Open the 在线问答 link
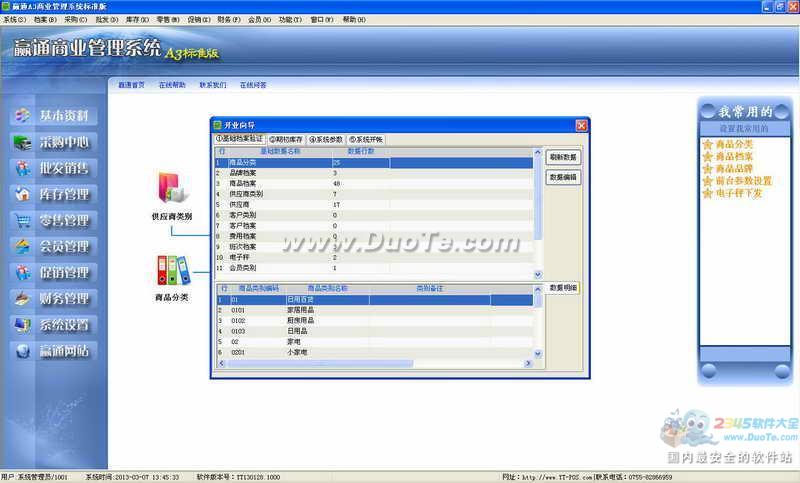Image resolution: width=800 pixels, height=483 pixels. point(253,85)
